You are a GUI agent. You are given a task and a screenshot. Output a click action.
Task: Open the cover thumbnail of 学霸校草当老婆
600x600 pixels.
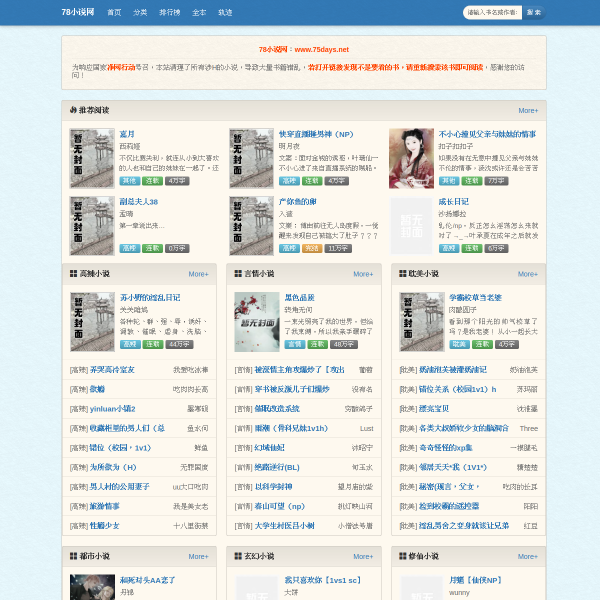(x=422, y=322)
